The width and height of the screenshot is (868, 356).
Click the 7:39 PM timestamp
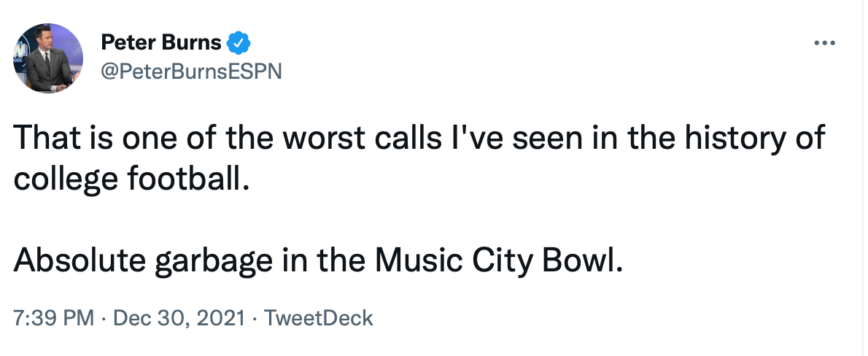[x=53, y=318]
